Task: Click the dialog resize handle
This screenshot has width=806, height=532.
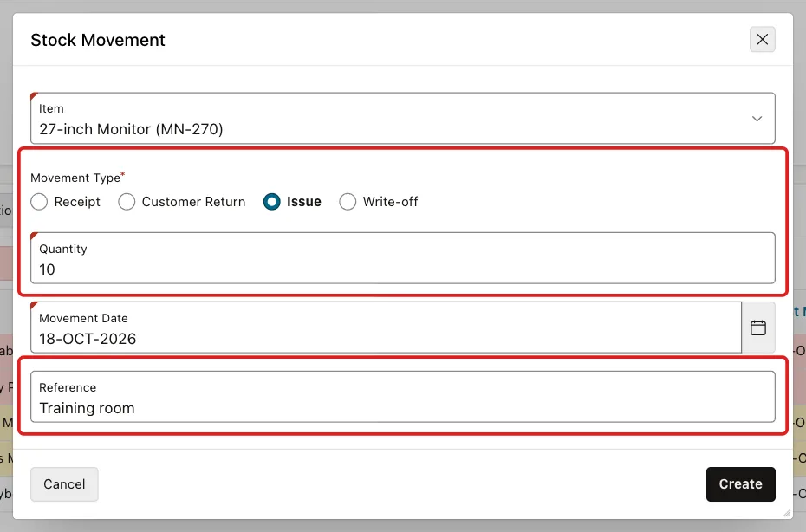Action: (786, 512)
